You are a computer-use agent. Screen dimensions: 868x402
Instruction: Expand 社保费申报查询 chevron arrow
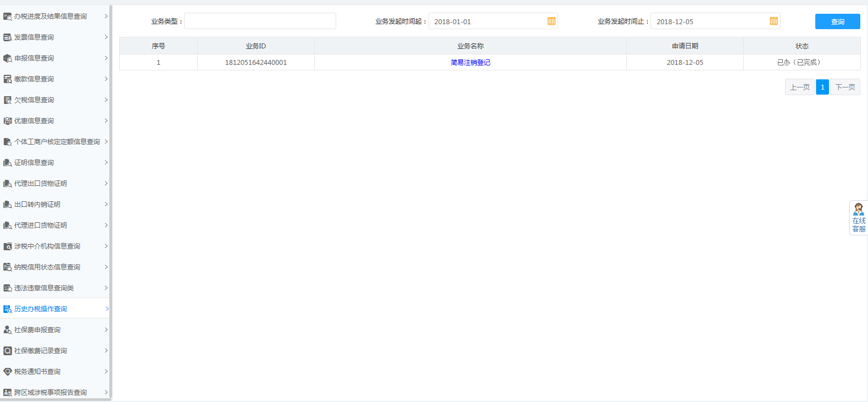[106, 330]
